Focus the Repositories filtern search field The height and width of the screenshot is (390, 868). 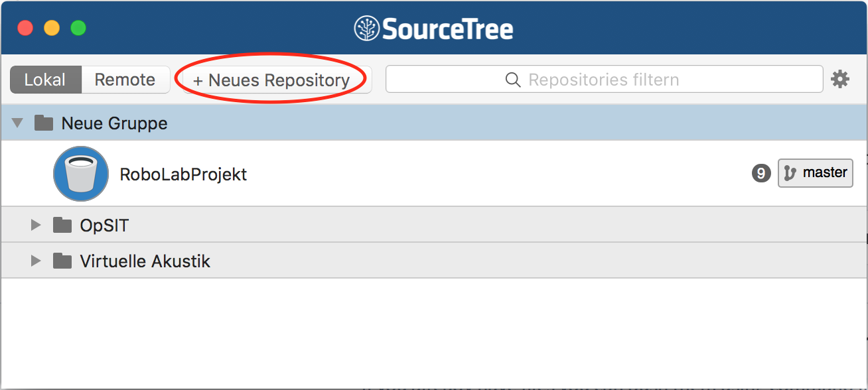(x=604, y=80)
